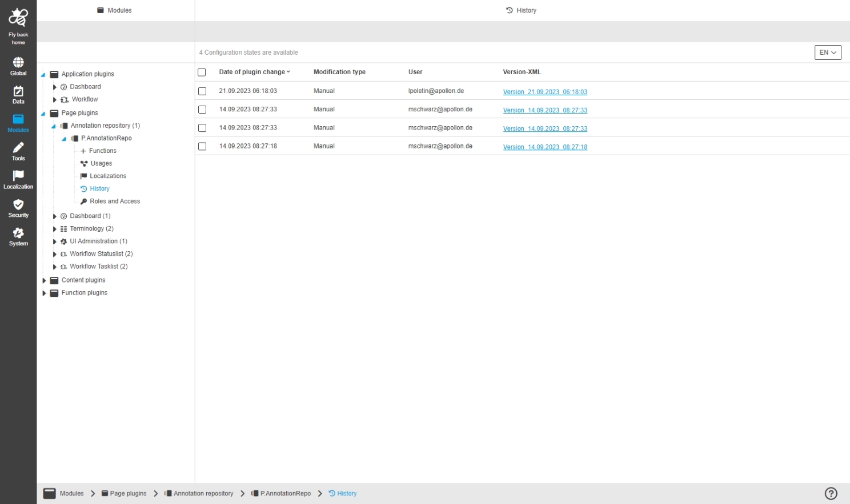Click the Modification type column header
Viewport: 850px width, 504px height.
coord(339,72)
